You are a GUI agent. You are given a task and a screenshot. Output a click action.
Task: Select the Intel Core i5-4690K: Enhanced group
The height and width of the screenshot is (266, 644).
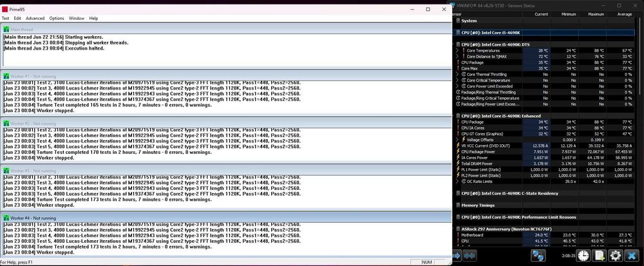click(x=544, y=116)
